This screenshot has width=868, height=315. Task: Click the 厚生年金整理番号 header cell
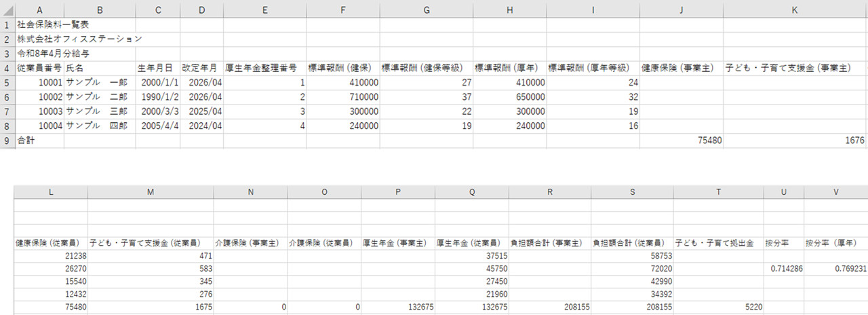264,68
